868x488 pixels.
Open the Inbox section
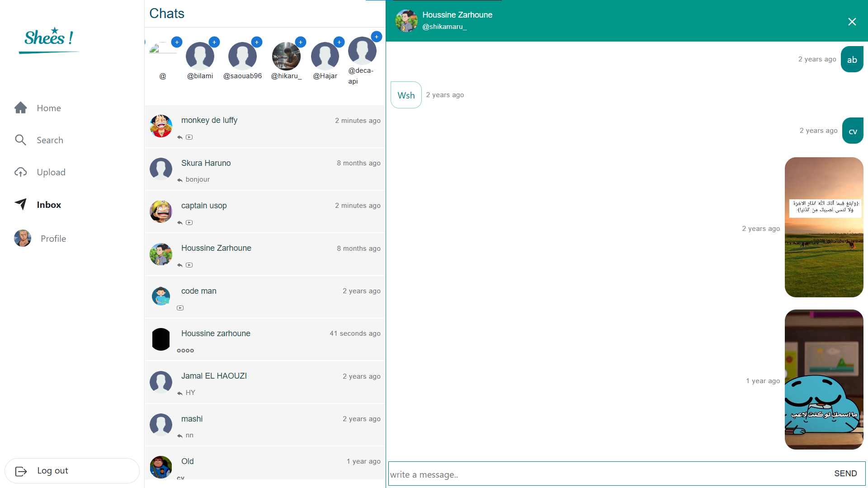(48, 205)
